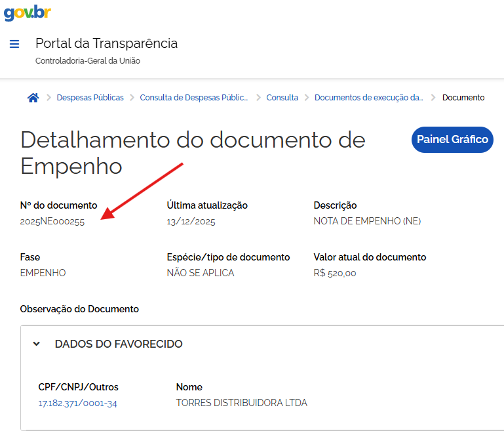The image size is (504, 435).
Task: Click the DADOS DO FAVORECIDO section header
Action: click(x=119, y=344)
